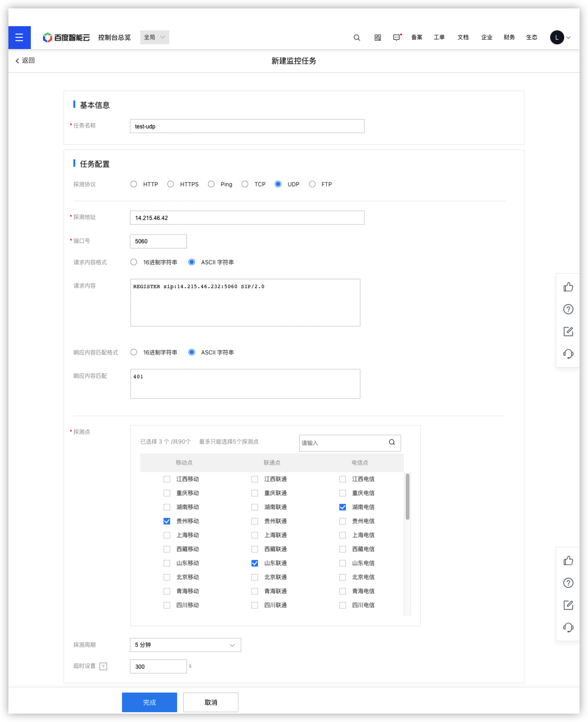
Task: Click the lower edit feedback icon
Action: [x=568, y=605]
